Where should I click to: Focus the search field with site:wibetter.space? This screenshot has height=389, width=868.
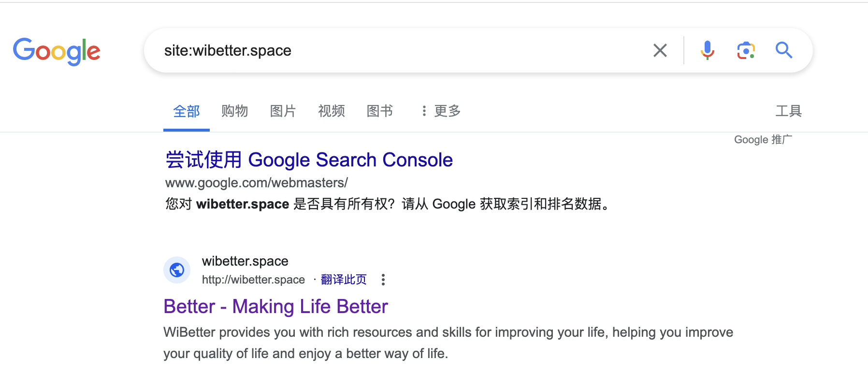coord(401,50)
